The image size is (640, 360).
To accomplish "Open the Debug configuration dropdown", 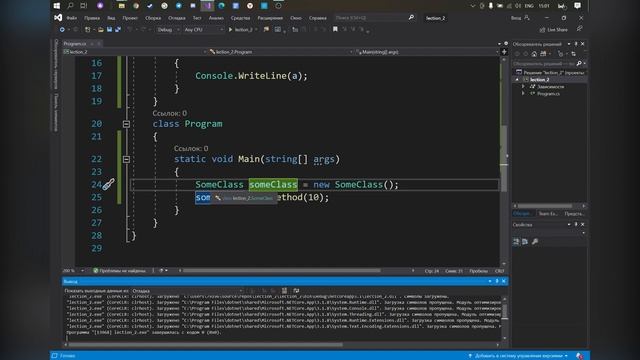I will 168,29.
